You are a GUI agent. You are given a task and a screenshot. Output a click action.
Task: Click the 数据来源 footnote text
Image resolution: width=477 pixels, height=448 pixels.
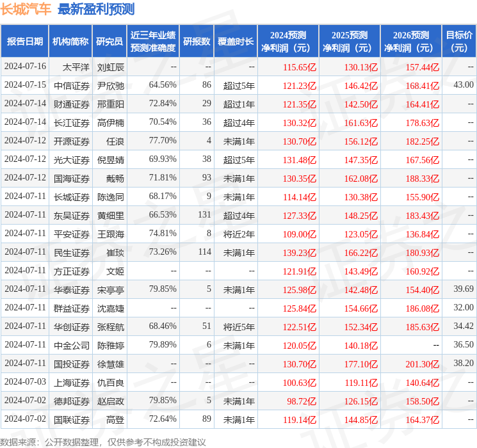click(103, 442)
